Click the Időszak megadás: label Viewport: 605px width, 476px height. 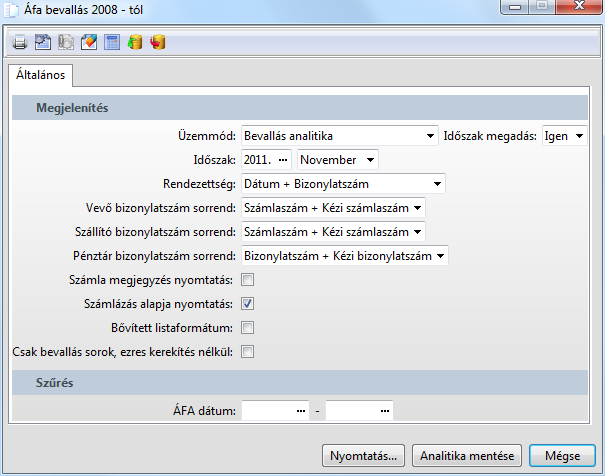click(490, 136)
